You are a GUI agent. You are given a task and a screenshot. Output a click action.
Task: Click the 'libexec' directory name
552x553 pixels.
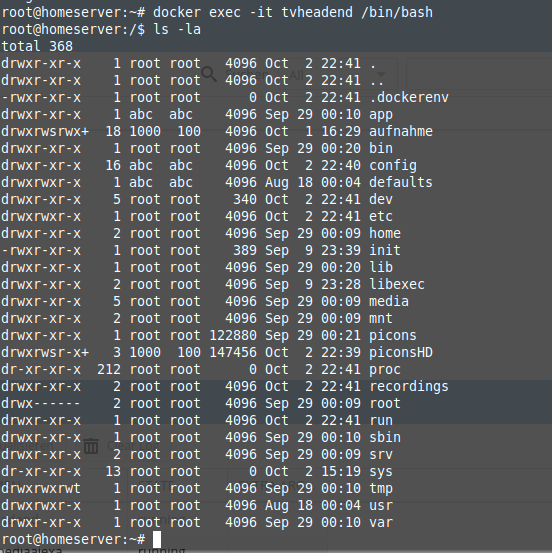click(x=397, y=284)
